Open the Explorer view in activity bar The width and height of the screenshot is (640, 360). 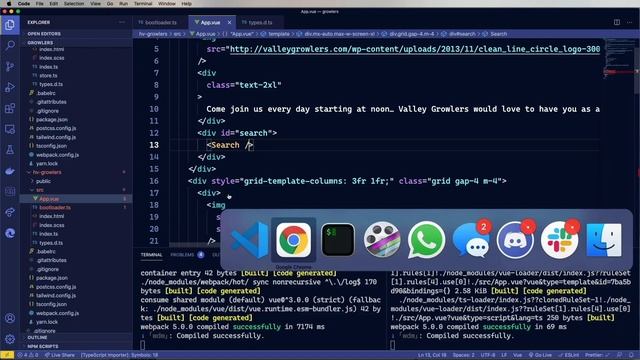pos(10,25)
